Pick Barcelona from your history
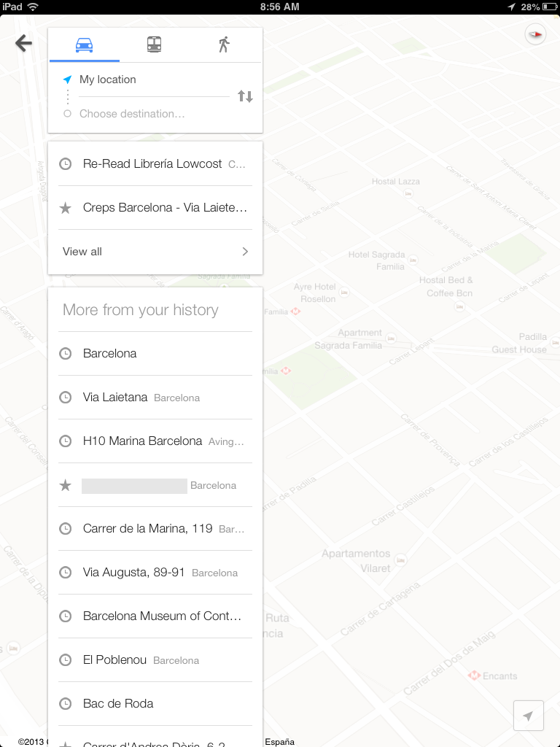The width and height of the screenshot is (560, 747). (155, 354)
